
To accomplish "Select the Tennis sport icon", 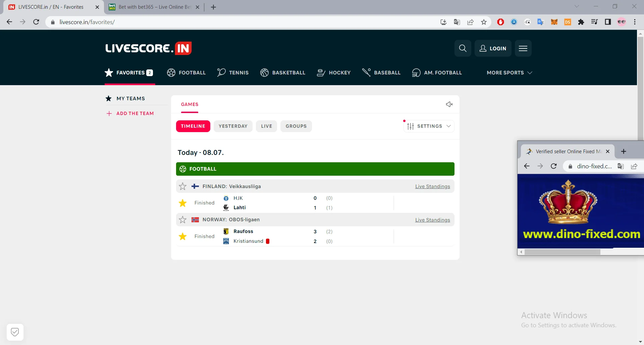I will tap(221, 72).
